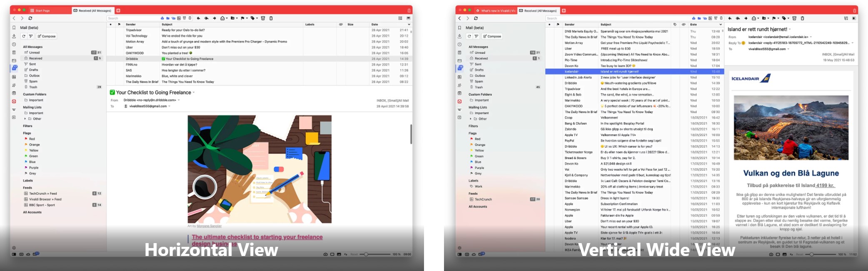868x271 pixels.
Task: Open Date sort arrow in Horizontal View
Action: [x=409, y=25]
